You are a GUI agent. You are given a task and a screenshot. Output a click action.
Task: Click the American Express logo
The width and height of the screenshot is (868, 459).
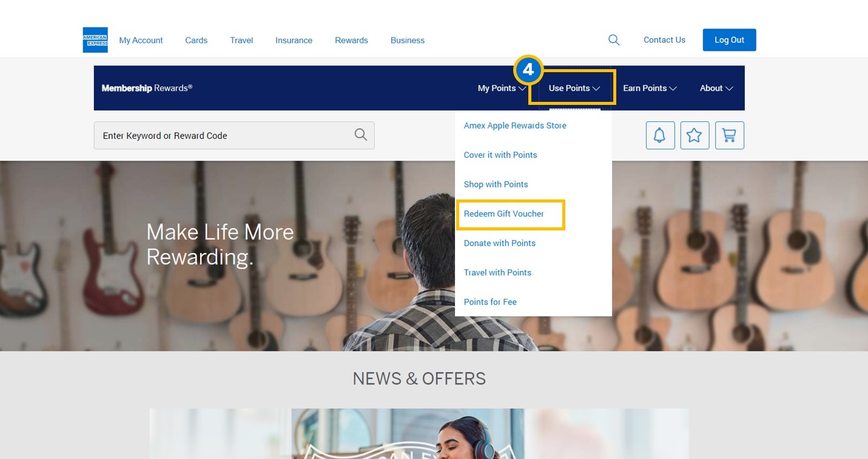95,40
